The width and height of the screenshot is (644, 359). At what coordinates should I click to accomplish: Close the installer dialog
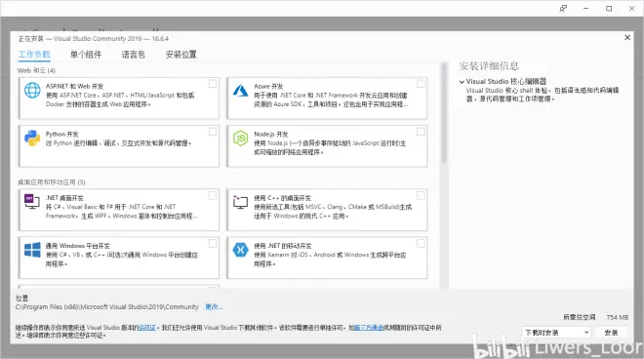pyautogui.click(x=627, y=37)
